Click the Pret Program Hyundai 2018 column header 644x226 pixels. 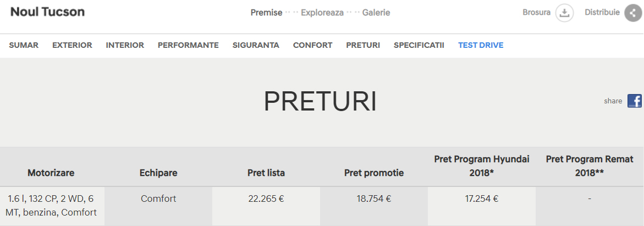(x=482, y=166)
